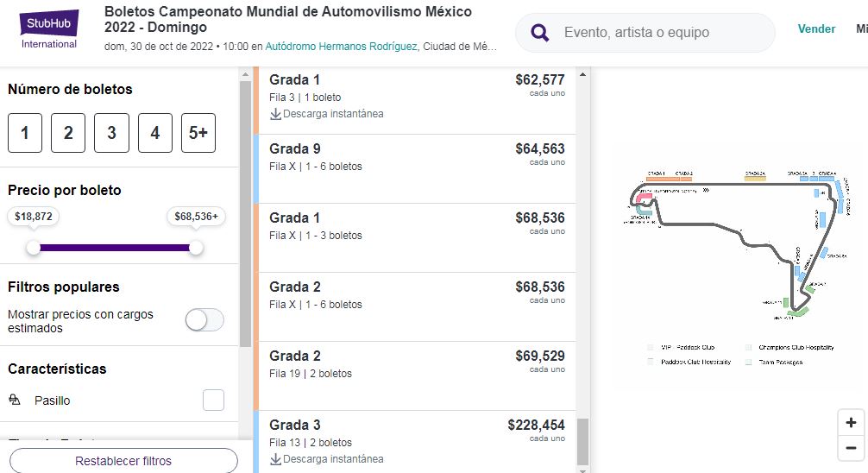Viewport: 868px width, 473px height.
Task: Select 2 tickets quantity option
Action: pyautogui.click(x=68, y=133)
